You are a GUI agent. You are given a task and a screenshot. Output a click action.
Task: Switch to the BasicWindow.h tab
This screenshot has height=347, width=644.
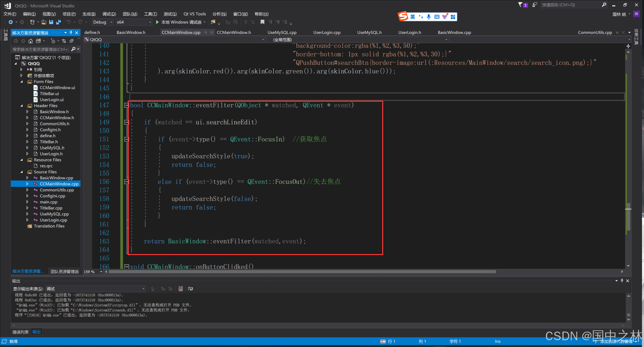(x=131, y=32)
